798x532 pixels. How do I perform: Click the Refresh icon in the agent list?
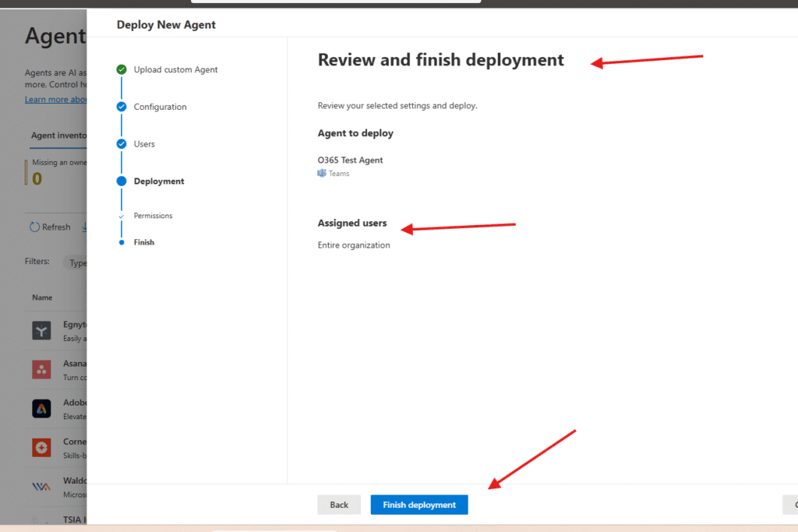tap(34, 227)
